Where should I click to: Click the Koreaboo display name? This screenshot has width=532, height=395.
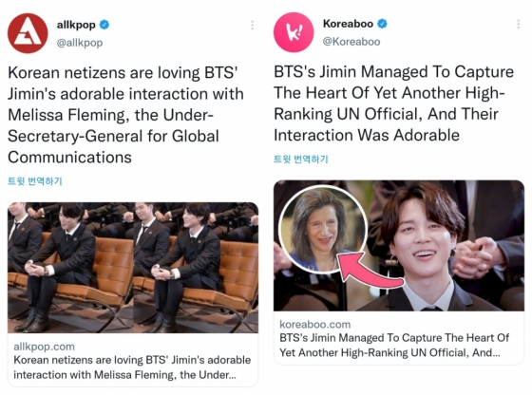(348, 24)
